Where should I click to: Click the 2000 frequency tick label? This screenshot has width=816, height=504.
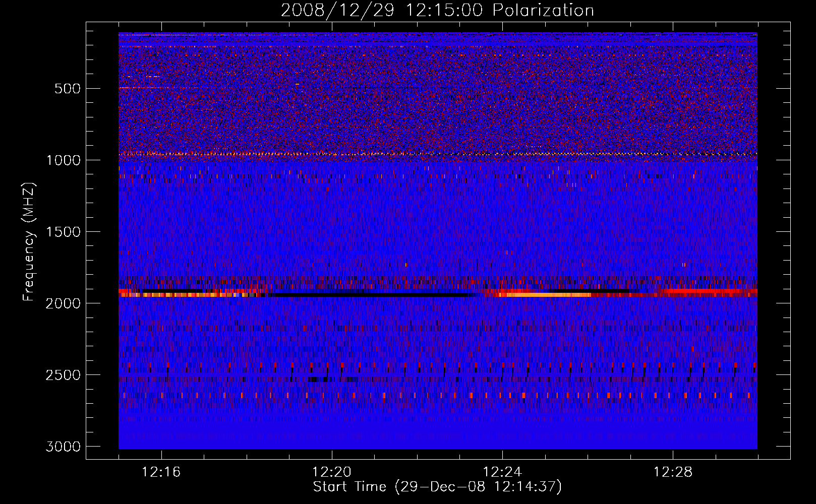pos(63,303)
